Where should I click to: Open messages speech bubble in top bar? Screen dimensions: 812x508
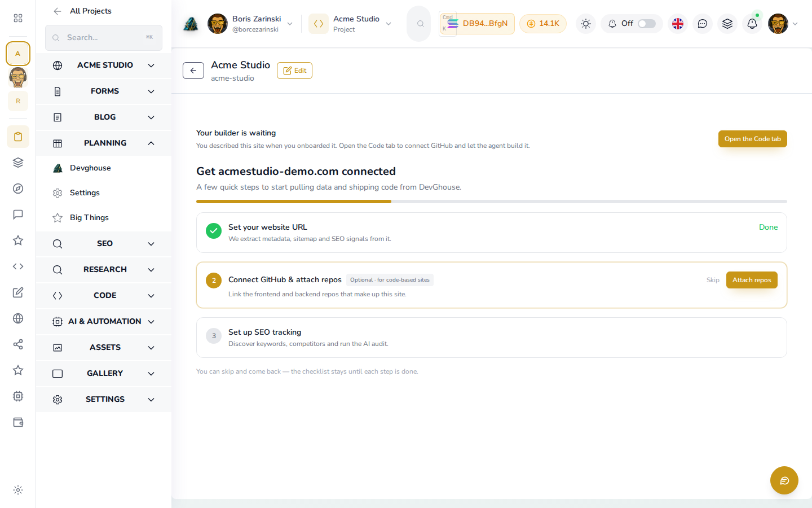(703, 24)
